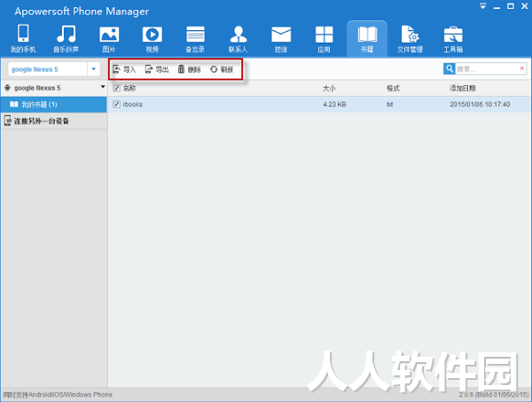The image size is (532, 402).
Task: Click the Delete (删除) trash button
Action: click(190, 69)
